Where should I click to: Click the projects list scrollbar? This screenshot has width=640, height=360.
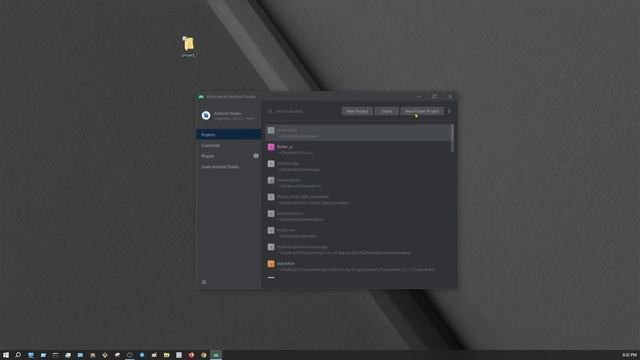tap(452, 139)
